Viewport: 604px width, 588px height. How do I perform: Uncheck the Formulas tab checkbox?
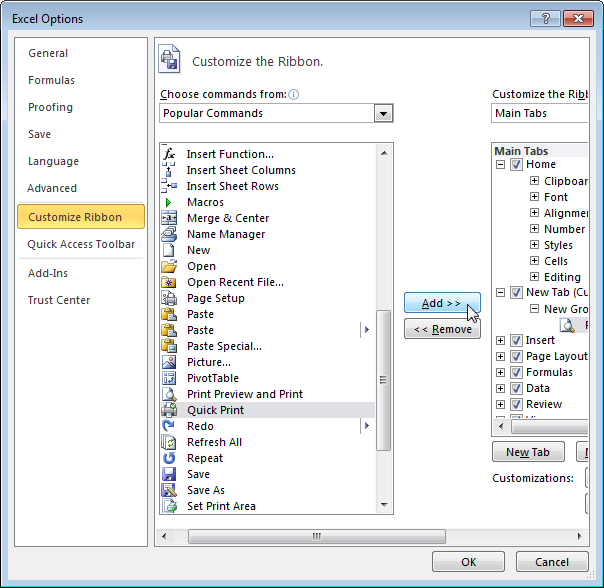coord(516,372)
